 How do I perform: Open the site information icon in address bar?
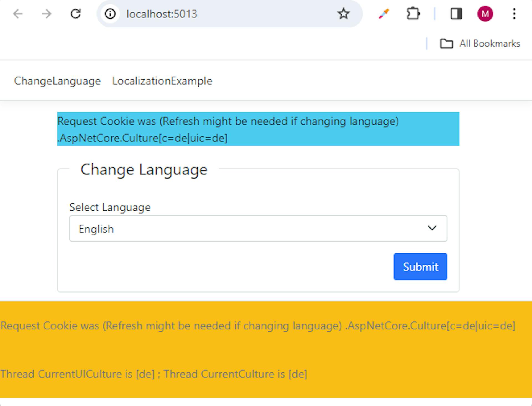coord(110,14)
